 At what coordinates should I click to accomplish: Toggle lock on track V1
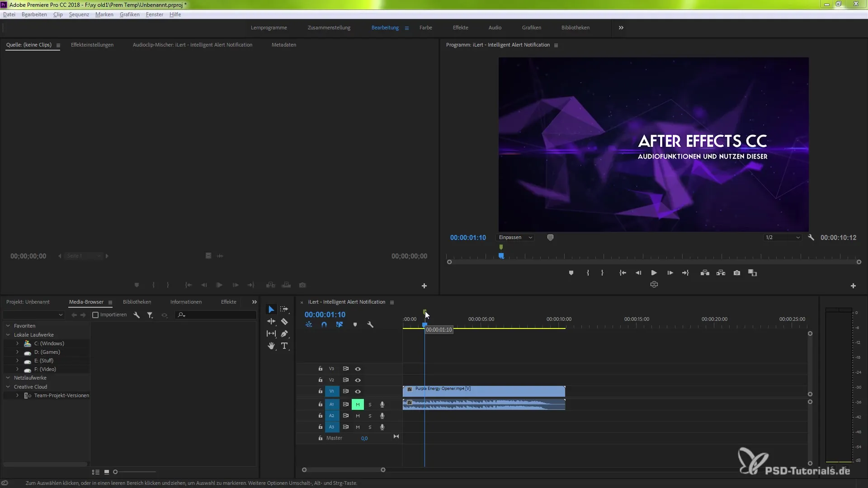point(320,391)
